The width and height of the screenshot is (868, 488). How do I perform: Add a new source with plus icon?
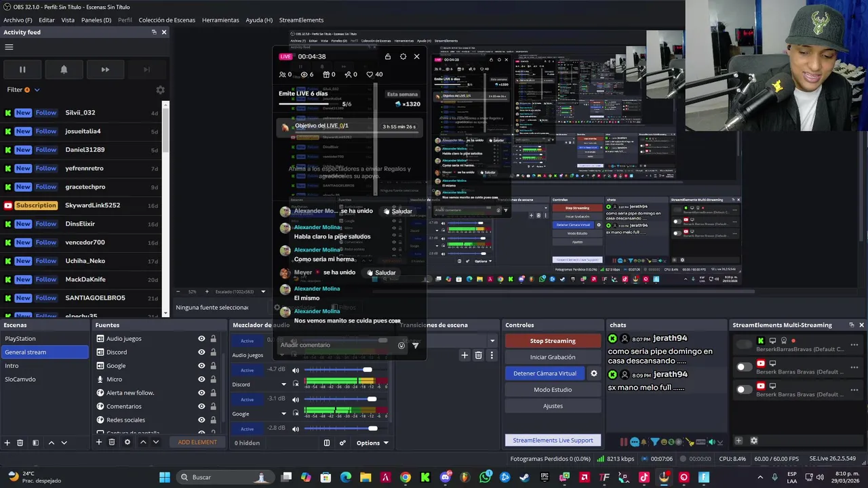point(98,442)
